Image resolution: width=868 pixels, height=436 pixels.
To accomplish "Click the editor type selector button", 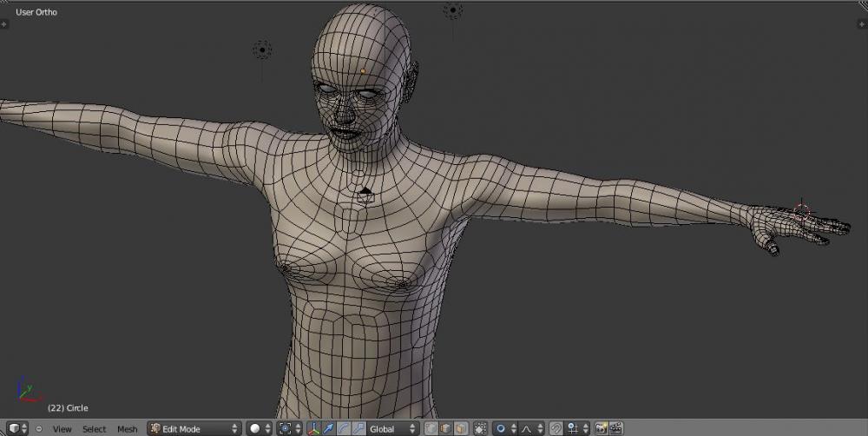I will pyautogui.click(x=17, y=428).
